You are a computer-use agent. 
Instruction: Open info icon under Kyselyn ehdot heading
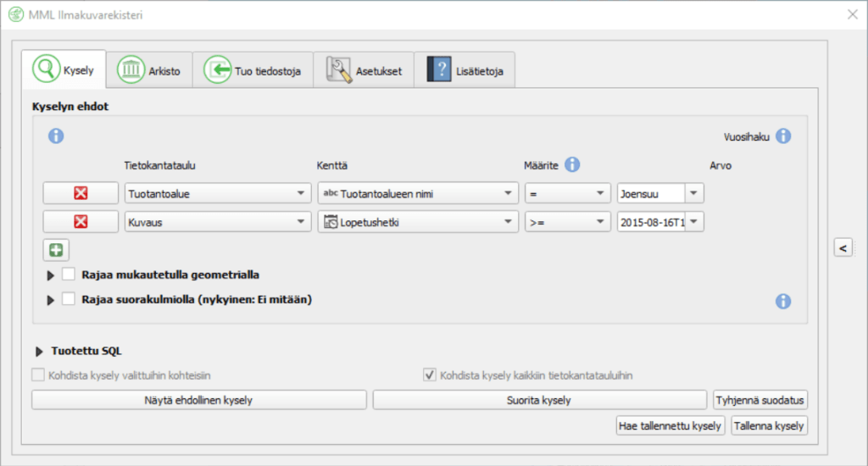(56, 136)
